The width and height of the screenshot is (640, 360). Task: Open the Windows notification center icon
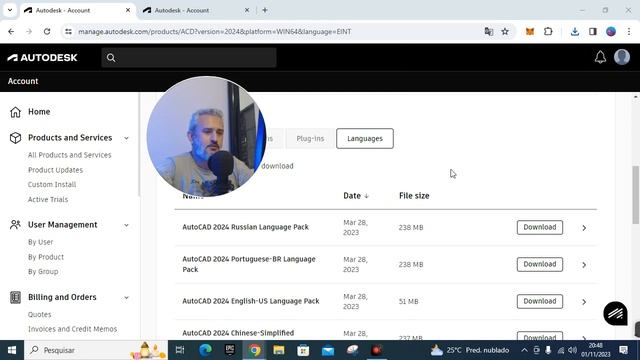(x=623, y=350)
